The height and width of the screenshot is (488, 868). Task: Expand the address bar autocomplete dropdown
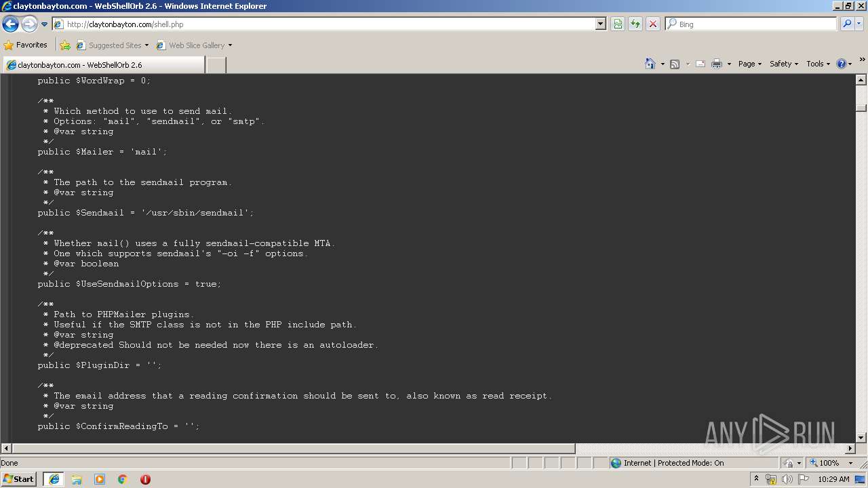click(601, 24)
